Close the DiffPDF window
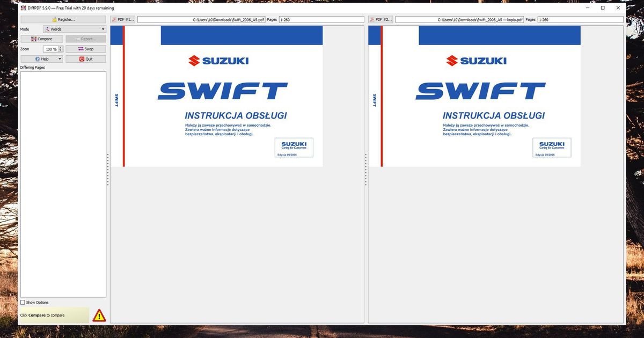Image resolution: width=644 pixels, height=338 pixels. pyautogui.click(x=618, y=8)
